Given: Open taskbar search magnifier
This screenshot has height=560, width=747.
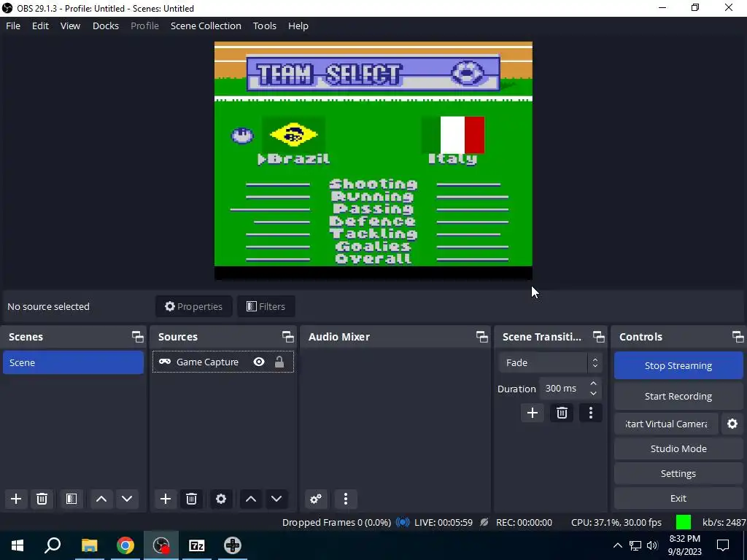Looking at the screenshot, I should point(53,545).
